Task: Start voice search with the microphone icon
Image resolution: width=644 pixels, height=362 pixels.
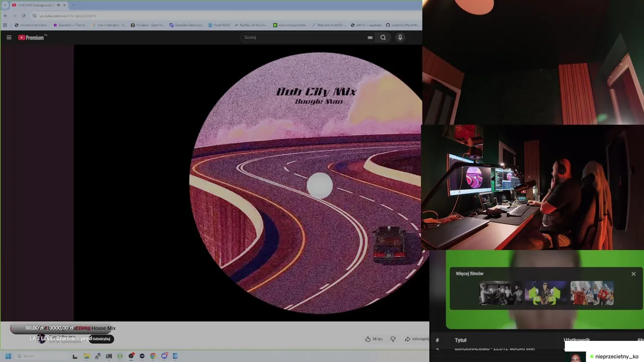Action: point(400,37)
